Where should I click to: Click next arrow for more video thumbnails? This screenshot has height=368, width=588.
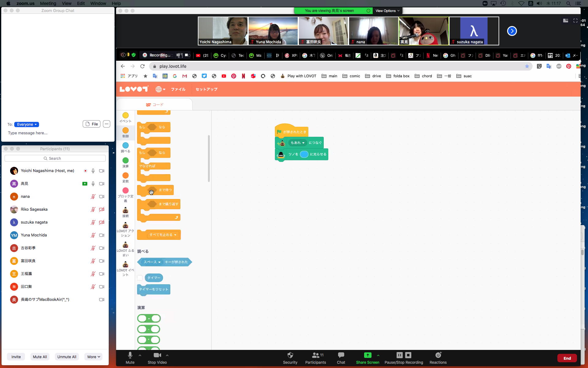pos(512,31)
